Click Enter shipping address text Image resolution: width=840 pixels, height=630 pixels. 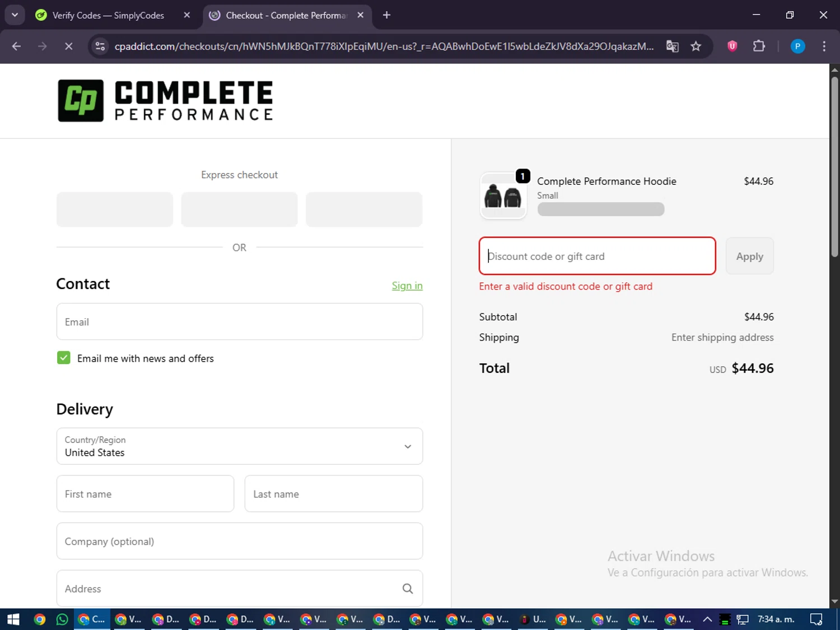pos(722,337)
